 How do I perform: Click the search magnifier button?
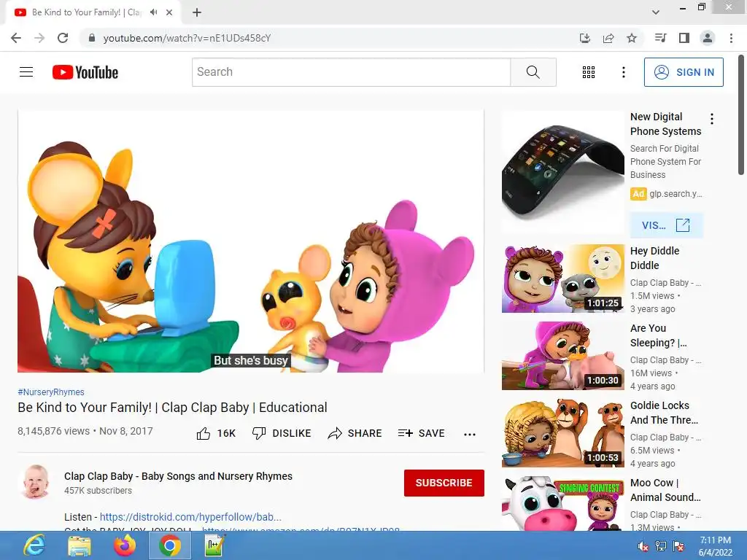point(533,72)
